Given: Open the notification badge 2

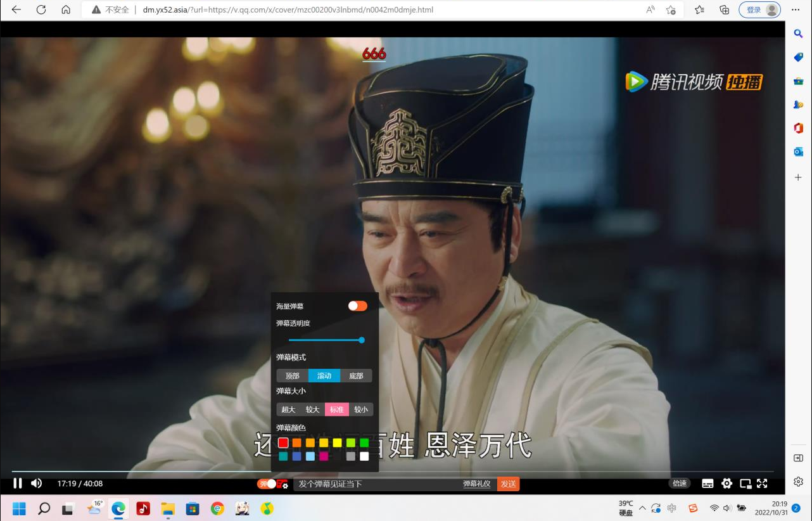Looking at the screenshot, I should tap(796, 508).
